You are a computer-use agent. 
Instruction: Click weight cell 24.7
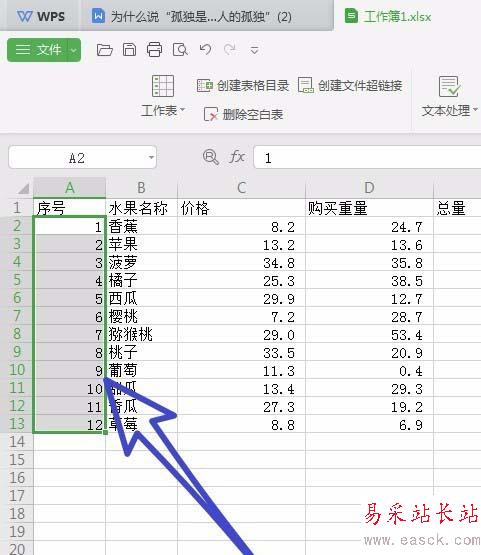point(369,226)
